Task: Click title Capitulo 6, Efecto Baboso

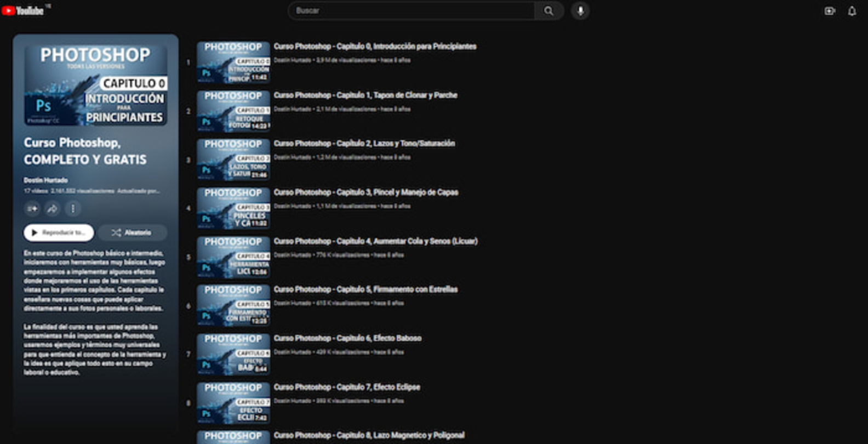Action: pos(347,338)
